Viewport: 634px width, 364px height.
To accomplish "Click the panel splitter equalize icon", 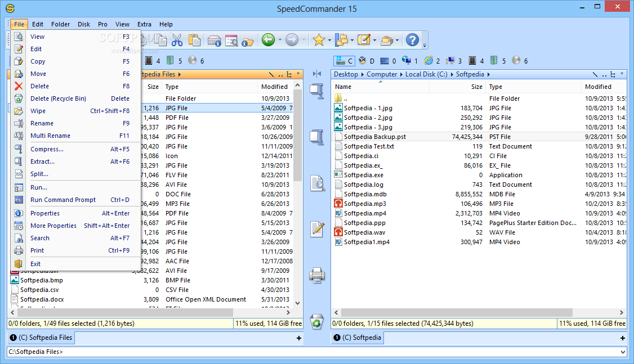I will 317,74.
